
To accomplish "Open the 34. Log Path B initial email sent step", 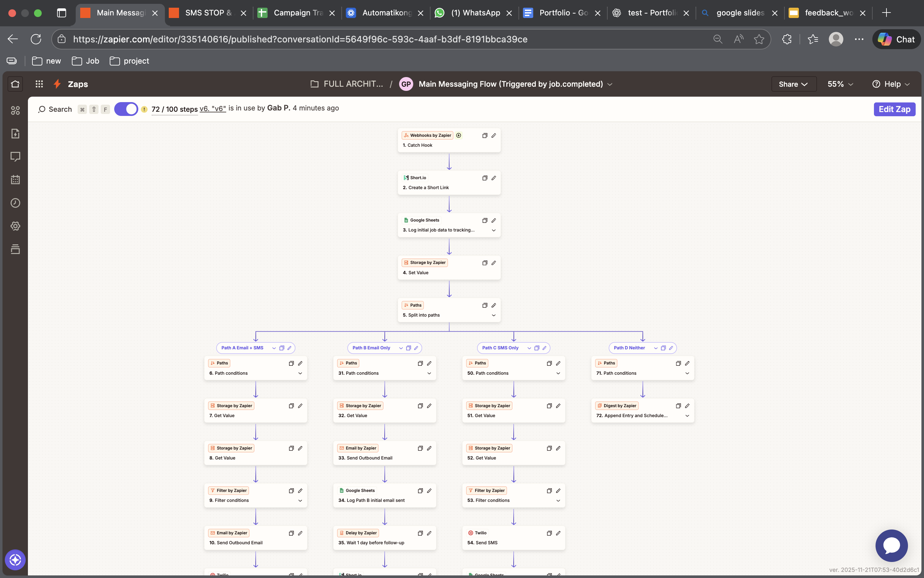I will pos(384,495).
